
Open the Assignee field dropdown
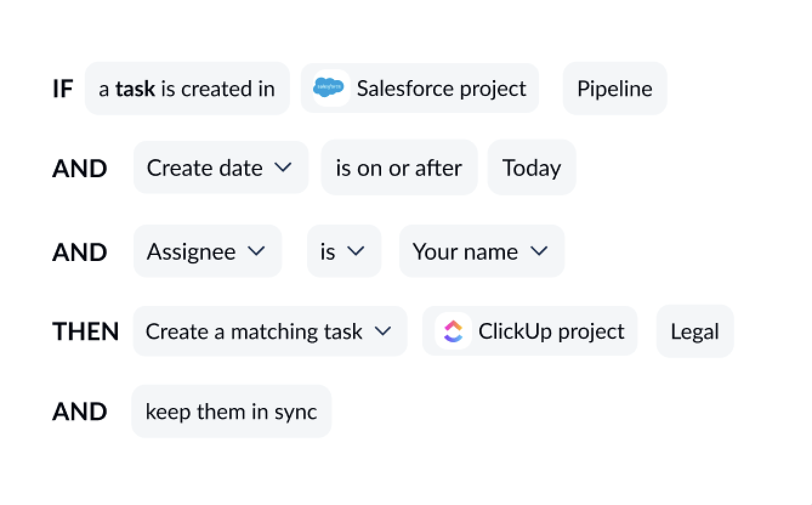191,251
